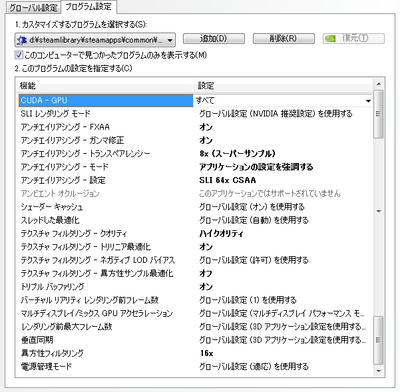Select the アンチエイリアシング - FXAA row
Image resolution: width=400 pixels, height=392 pixels.
point(195,127)
